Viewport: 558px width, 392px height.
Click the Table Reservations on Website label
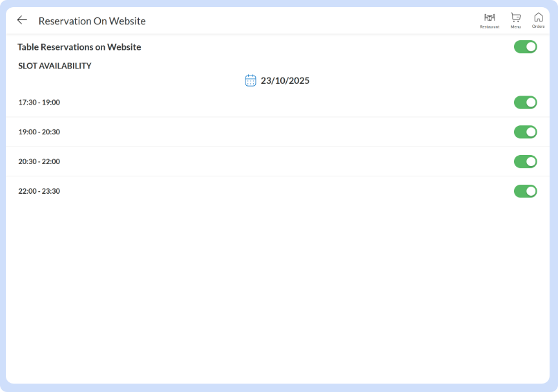pyautogui.click(x=79, y=47)
